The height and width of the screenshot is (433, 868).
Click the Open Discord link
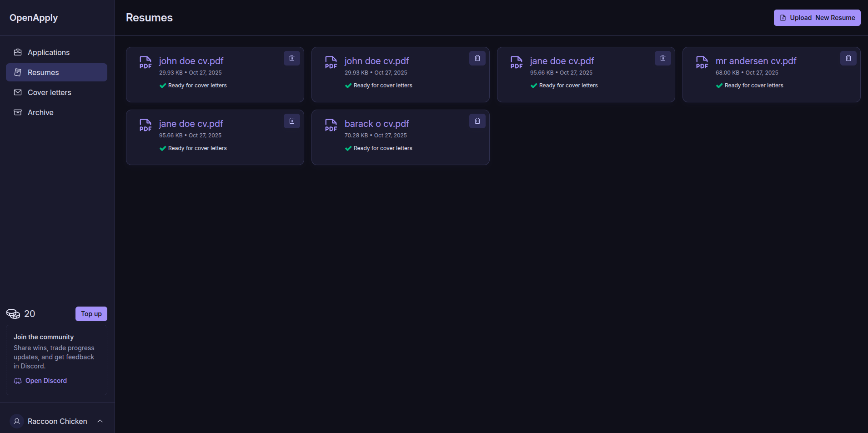click(46, 381)
